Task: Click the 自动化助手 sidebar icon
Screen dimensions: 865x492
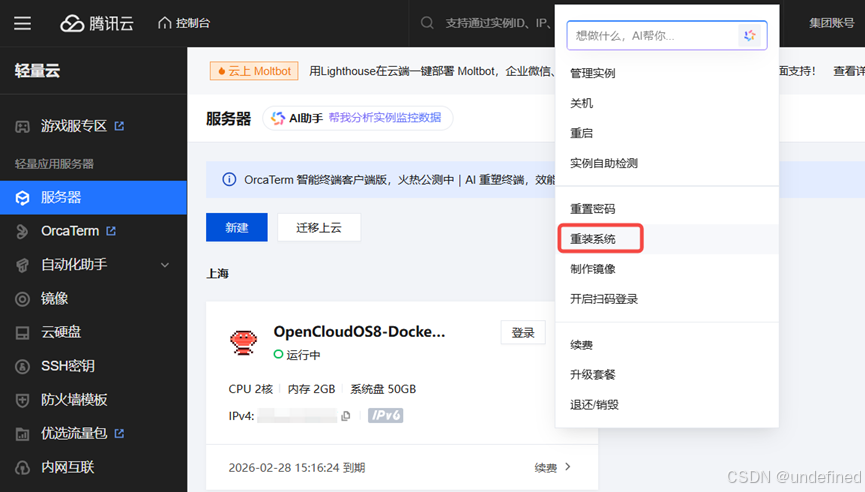Action: [x=22, y=265]
